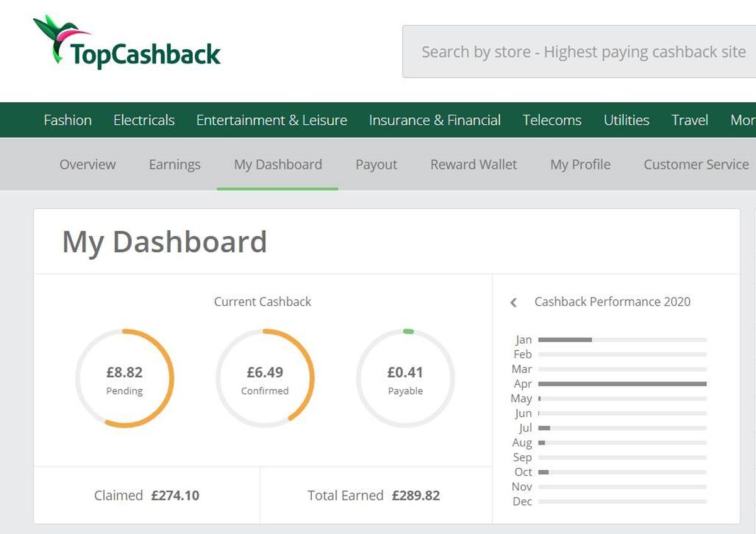Click the Pending cashback circle gauge
The image size is (756, 534).
125,378
